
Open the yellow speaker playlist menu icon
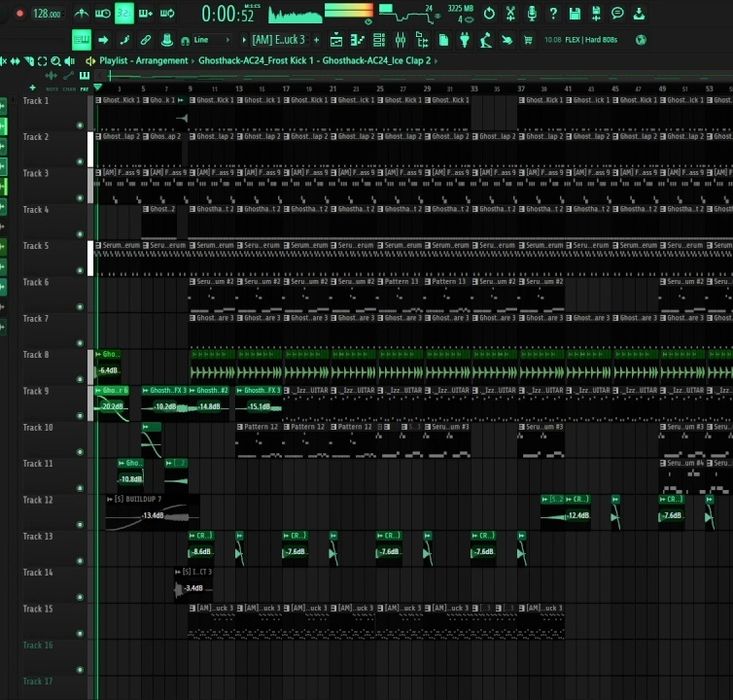(90, 61)
